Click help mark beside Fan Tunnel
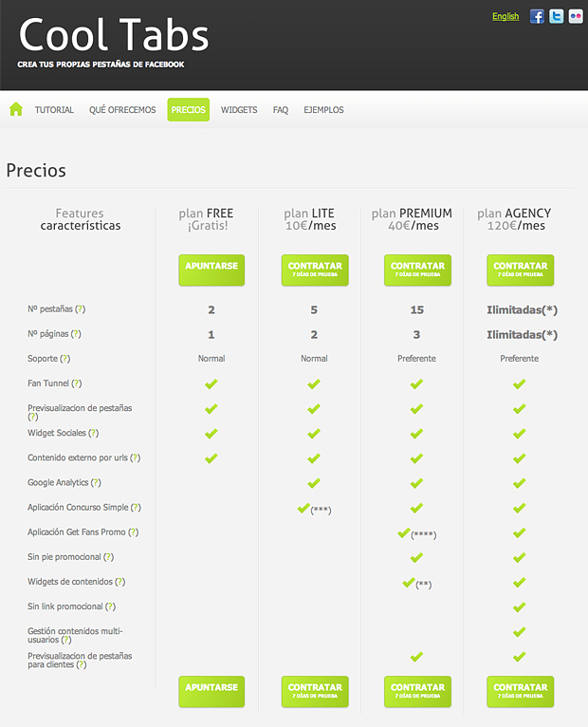 click(76, 383)
